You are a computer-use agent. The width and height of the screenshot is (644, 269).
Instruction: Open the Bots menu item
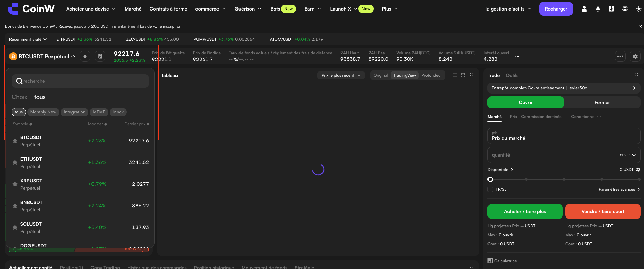click(x=275, y=9)
